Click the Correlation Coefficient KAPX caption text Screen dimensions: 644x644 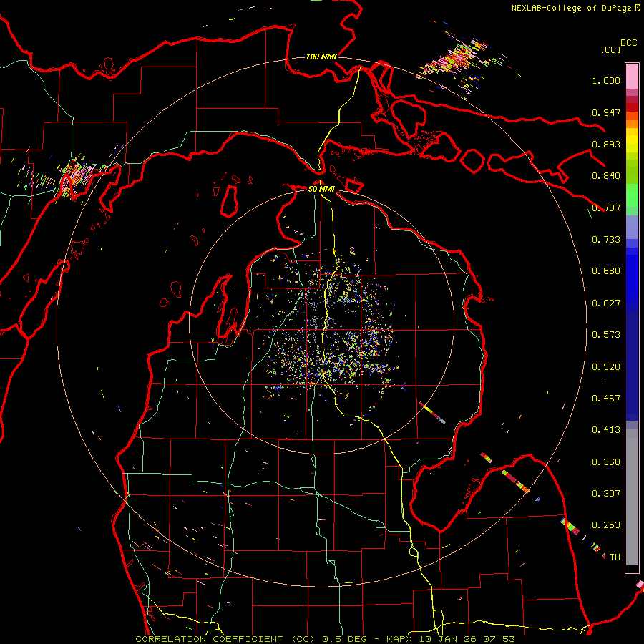(x=325, y=639)
